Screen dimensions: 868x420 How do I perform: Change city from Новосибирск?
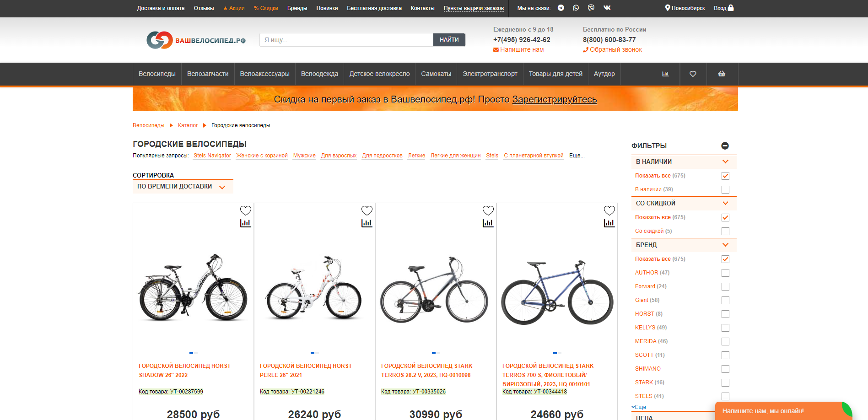pos(685,8)
